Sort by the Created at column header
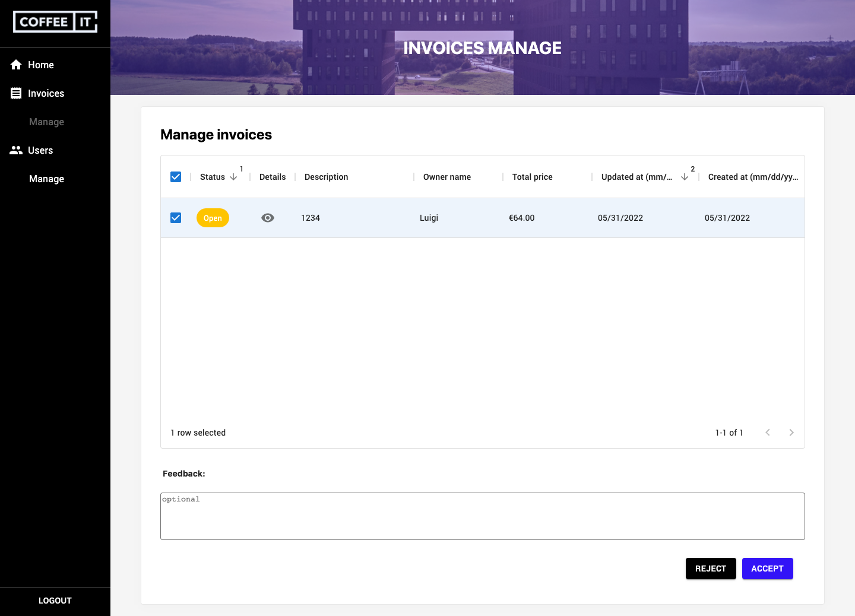Image resolution: width=855 pixels, height=616 pixels. point(753,177)
